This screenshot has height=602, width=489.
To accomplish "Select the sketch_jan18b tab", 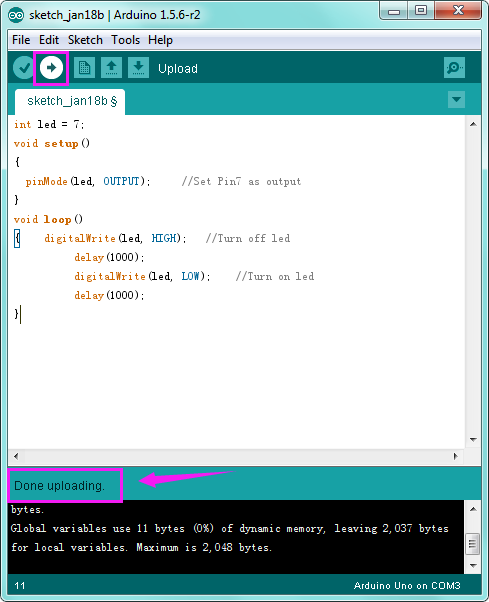I will click(72, 101).
